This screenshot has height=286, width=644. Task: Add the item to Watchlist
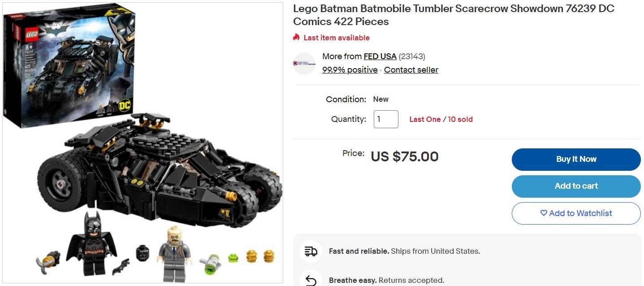coord(576,213)
